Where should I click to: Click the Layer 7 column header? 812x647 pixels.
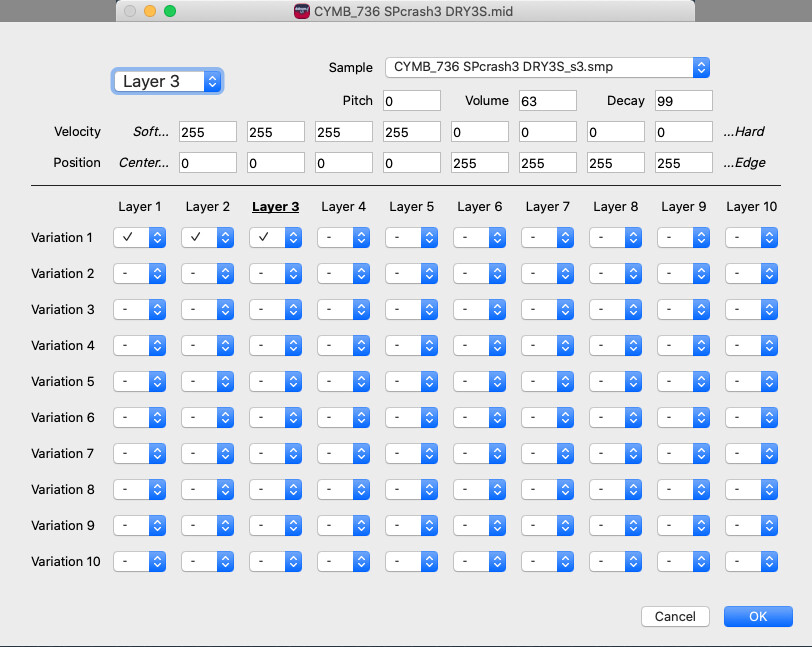[547, 207]
